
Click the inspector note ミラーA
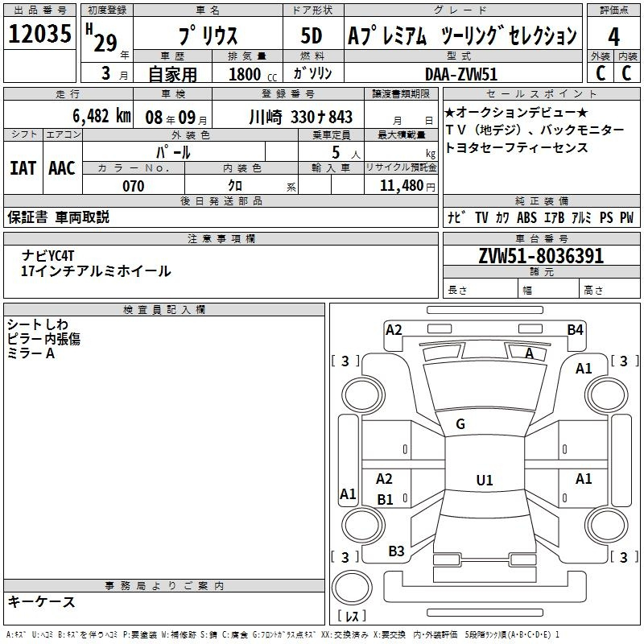[31, 353]
